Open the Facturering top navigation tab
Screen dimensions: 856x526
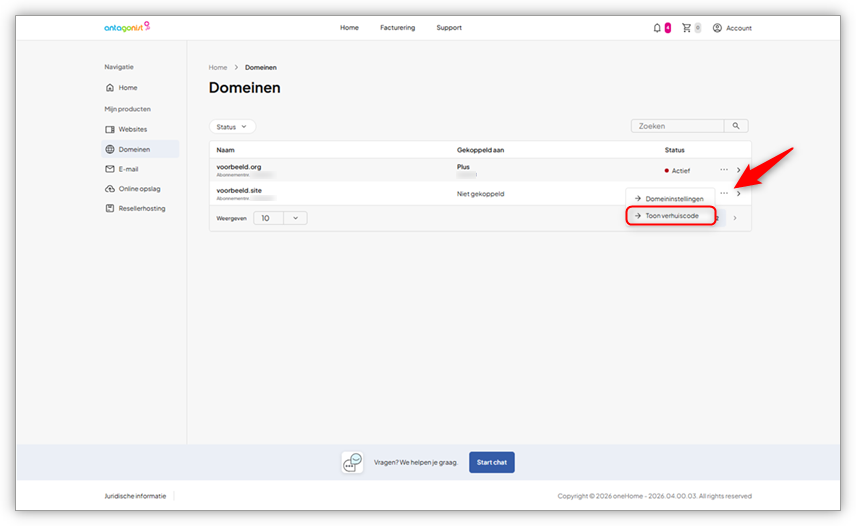397,28
